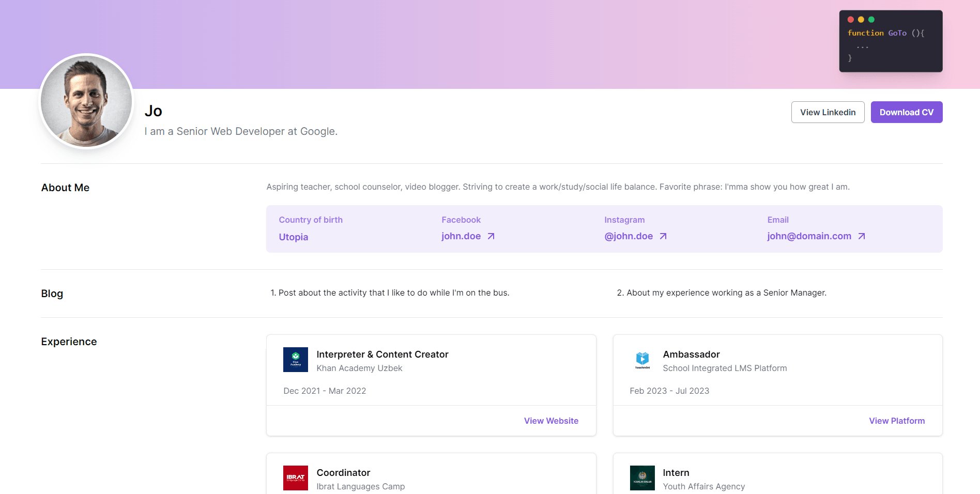This screenshot has height=494, width=980.
Task: Click the name heading Jo
Action: coord(154,111)
